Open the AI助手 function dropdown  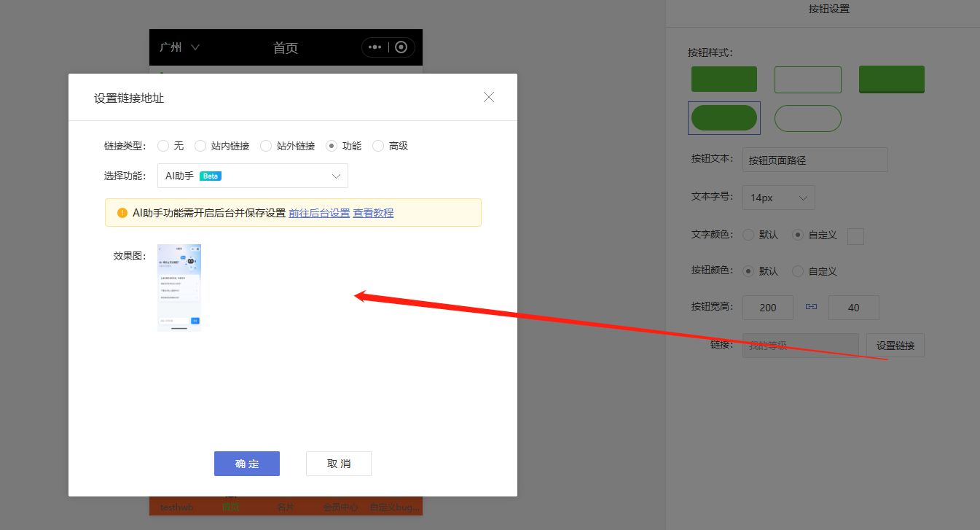coord(253,176)
